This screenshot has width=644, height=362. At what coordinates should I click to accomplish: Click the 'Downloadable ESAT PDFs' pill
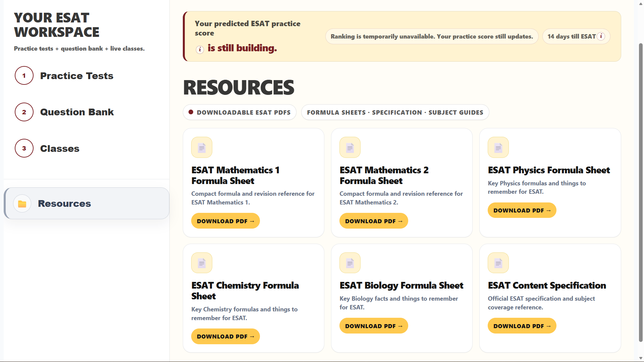(x=239, y=112)
